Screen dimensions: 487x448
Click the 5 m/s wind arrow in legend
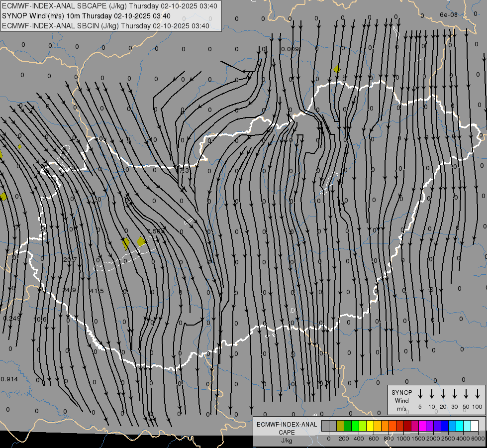point(420,394)
